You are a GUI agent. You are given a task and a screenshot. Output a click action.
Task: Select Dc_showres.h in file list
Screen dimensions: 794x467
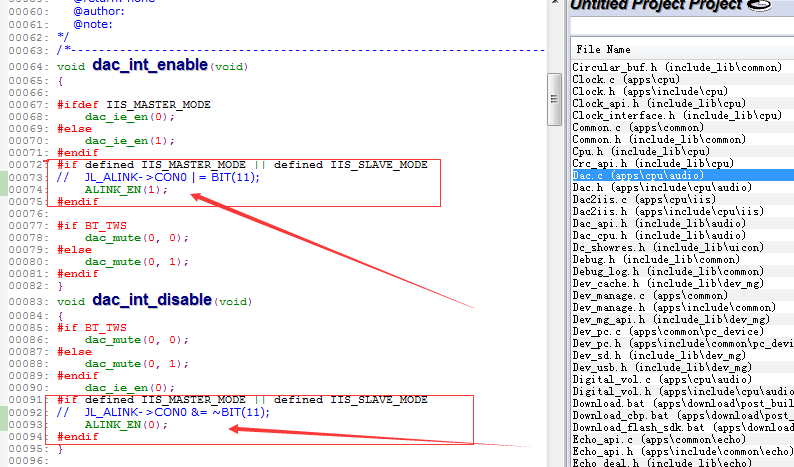668,248
